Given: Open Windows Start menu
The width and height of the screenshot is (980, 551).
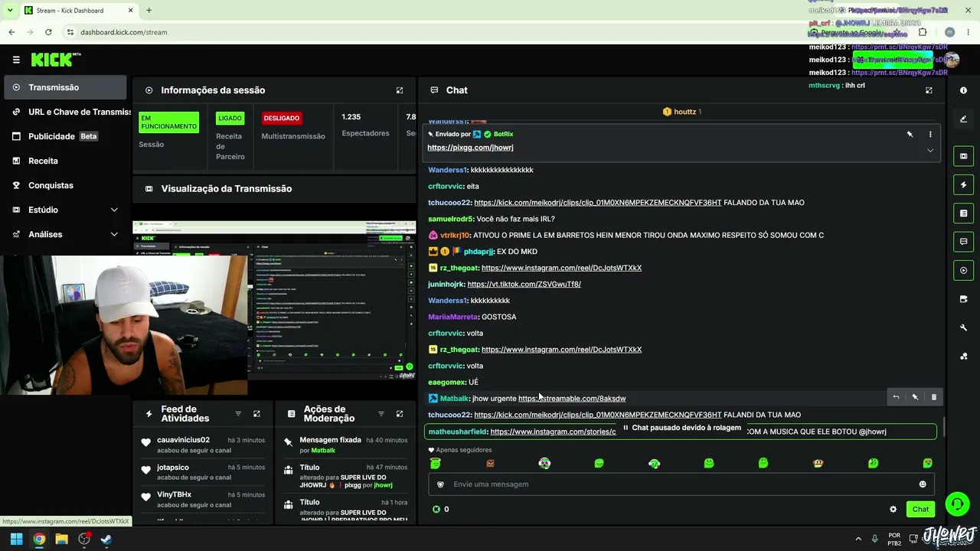Looking at the screenshot, I should [16, 539].
